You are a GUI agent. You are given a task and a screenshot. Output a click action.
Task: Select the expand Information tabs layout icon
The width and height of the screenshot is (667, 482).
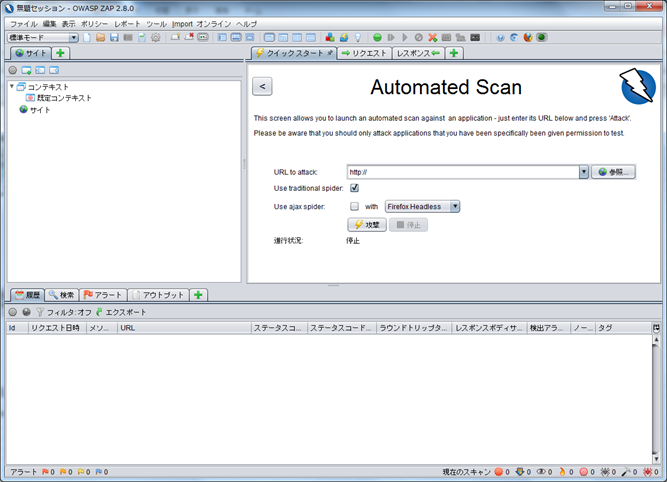[236, 37]
